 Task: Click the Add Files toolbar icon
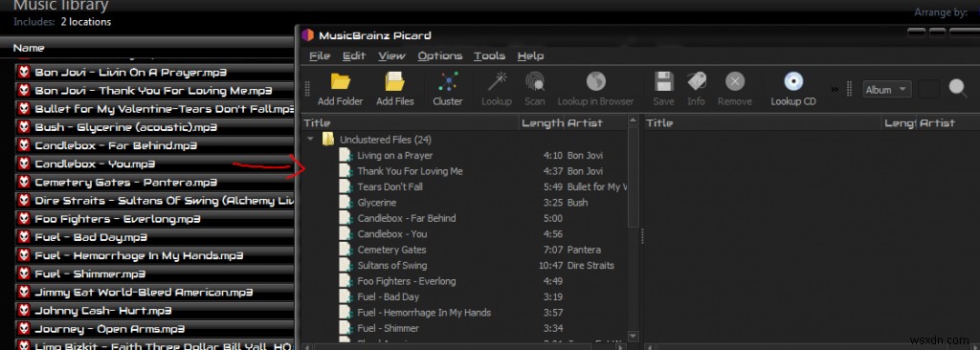(x=395, y=82)
